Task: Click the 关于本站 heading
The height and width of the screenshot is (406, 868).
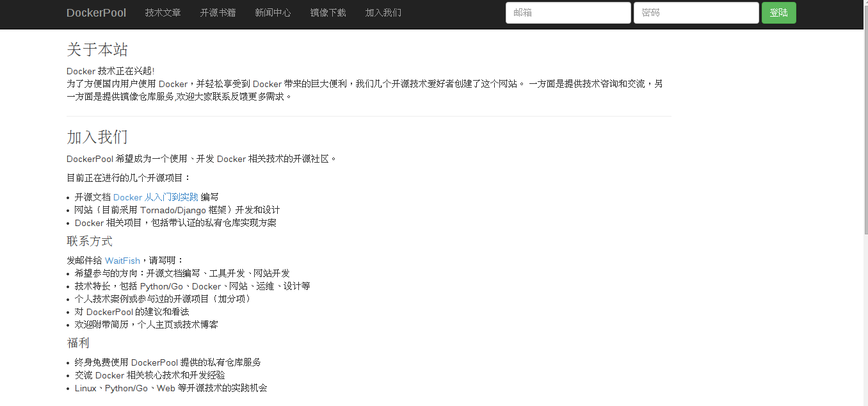Action: [97, 49]
